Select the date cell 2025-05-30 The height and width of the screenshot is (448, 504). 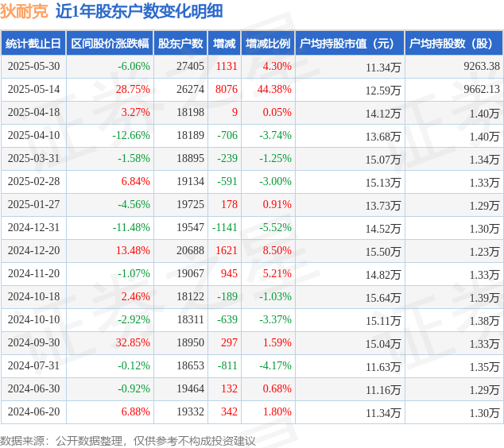(33, 66)
